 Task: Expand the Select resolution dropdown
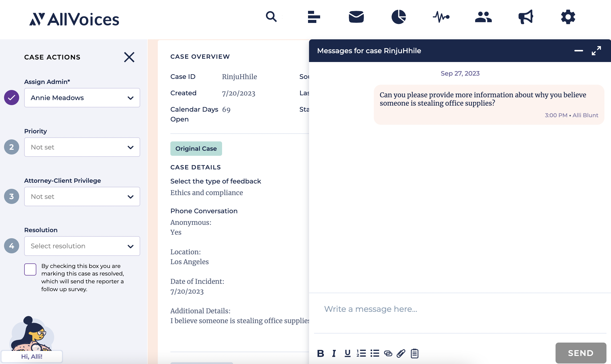82,246
